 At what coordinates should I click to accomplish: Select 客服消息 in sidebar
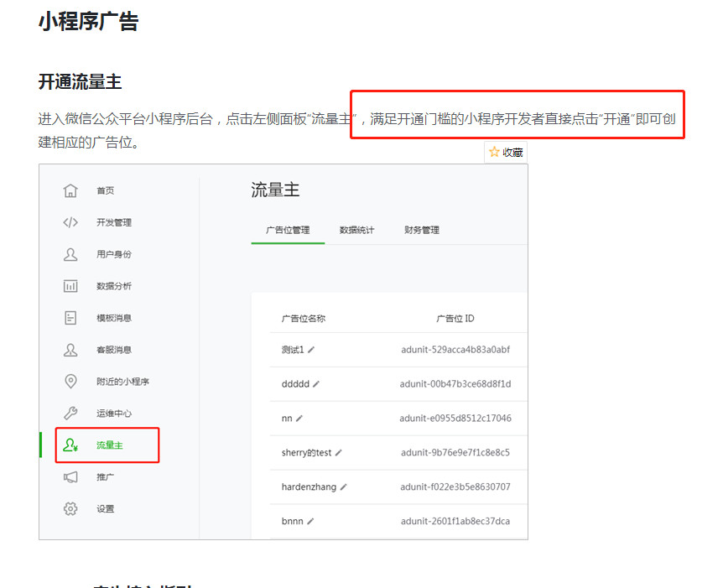tap(114, 350)
